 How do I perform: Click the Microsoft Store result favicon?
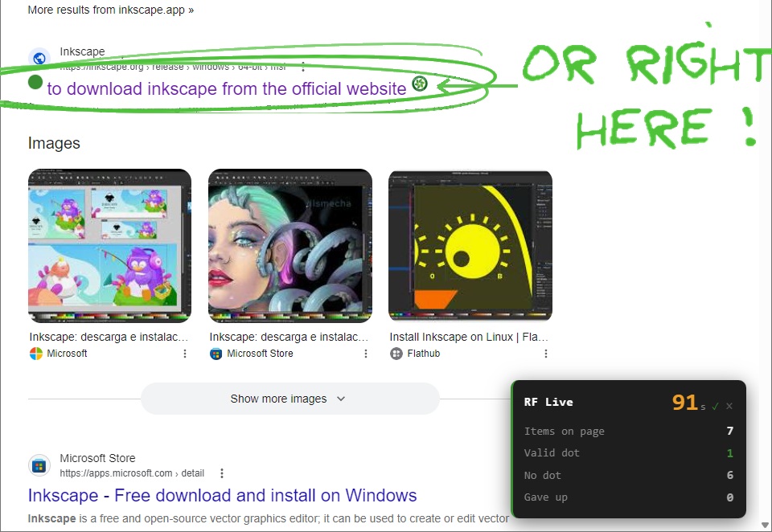click(x=39, y=465)
